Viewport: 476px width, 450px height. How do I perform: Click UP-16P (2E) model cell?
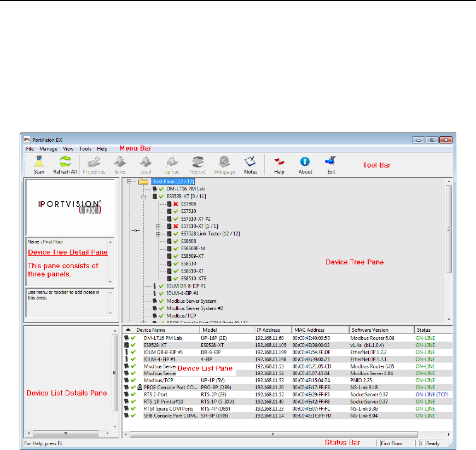pyautogui.click(x=214, y=338)
